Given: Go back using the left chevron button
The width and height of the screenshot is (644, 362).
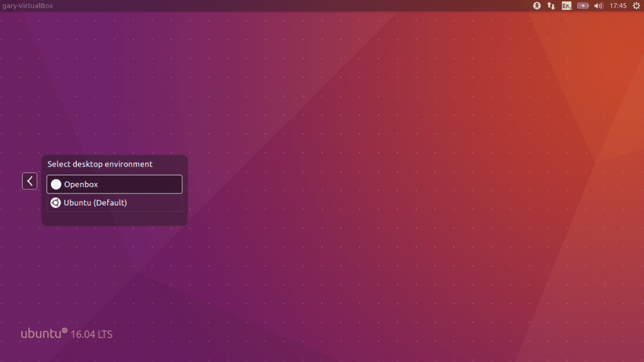Looking at the screenshot, I should (x=30, y=181).
